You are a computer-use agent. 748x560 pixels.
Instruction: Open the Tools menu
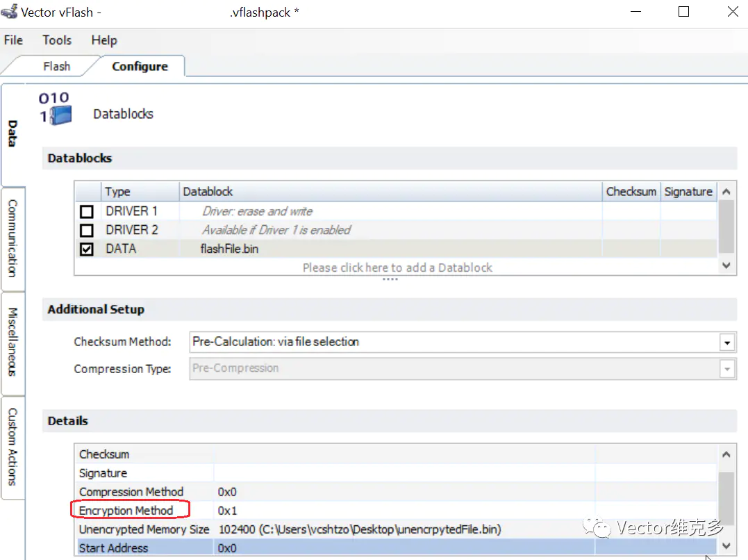click(x=57, y=40)
